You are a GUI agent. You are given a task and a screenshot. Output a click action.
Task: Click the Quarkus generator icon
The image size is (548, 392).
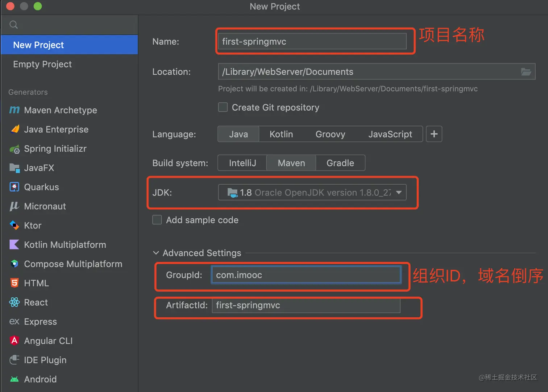pos(14,187)
